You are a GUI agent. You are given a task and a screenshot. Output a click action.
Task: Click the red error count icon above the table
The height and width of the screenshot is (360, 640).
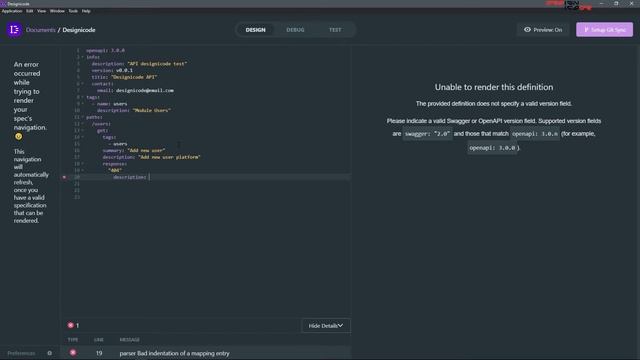coord(71,325)
